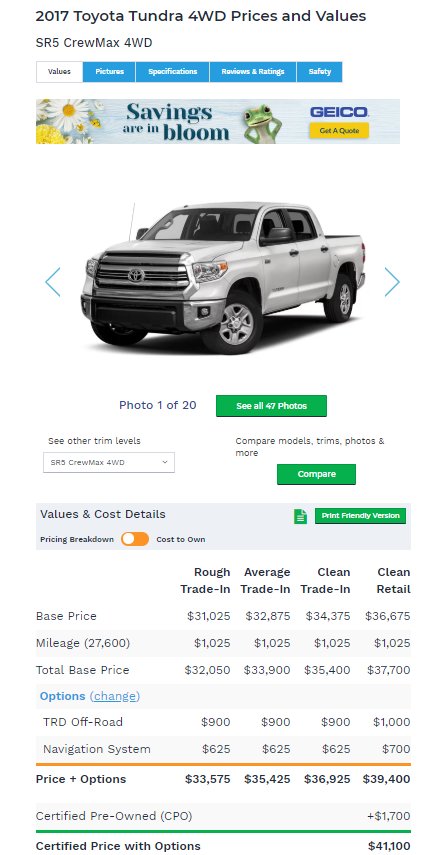
Task: Show previous truck photo with left arrow
Action: coord(52,282)
